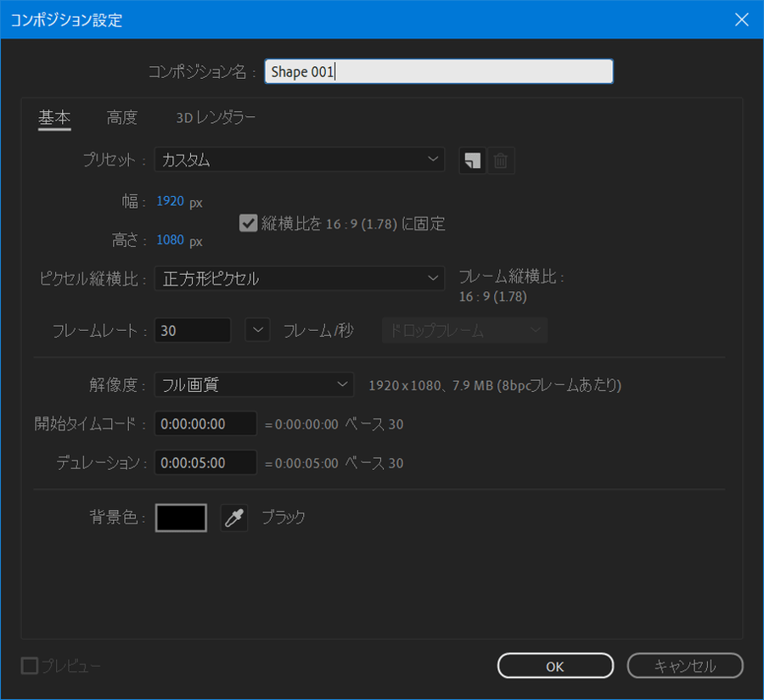Open the ピクセル縦横比 dropdown

point(299,278)
